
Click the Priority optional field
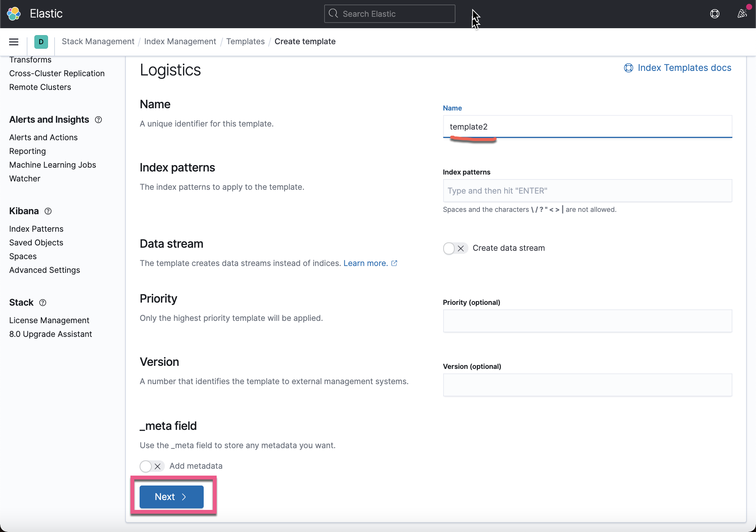(587, 321)
